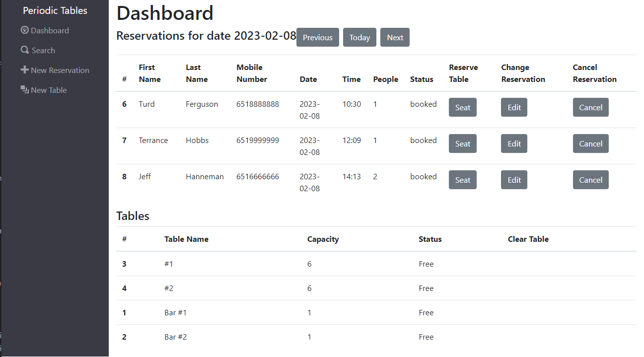Screen dimensions: 644x357
Task: Advance to the Next date
Action: (x=395, y=37)
